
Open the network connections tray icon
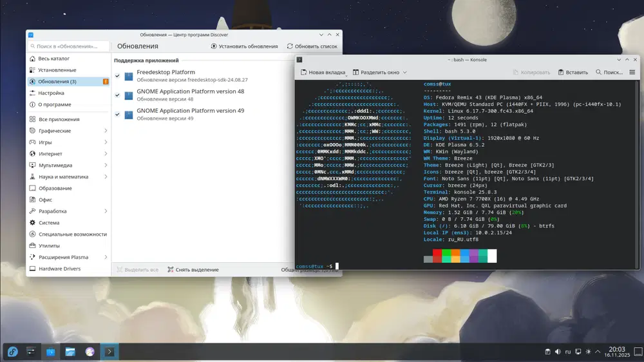click(x=578, y=352)
